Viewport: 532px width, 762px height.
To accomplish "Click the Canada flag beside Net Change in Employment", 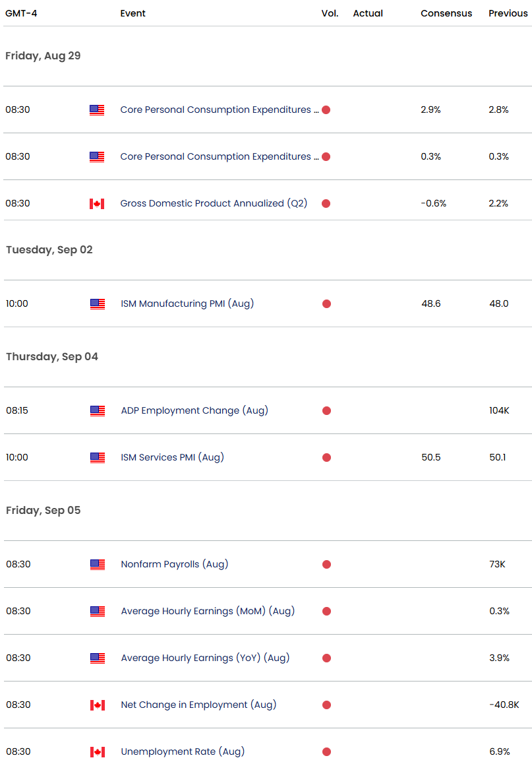I will pos(98,705).
